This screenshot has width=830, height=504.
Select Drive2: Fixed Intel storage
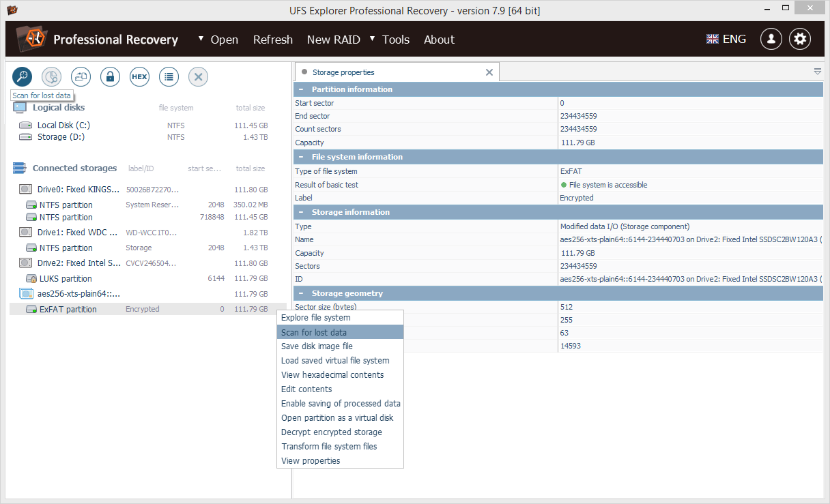tap(148, 263)
